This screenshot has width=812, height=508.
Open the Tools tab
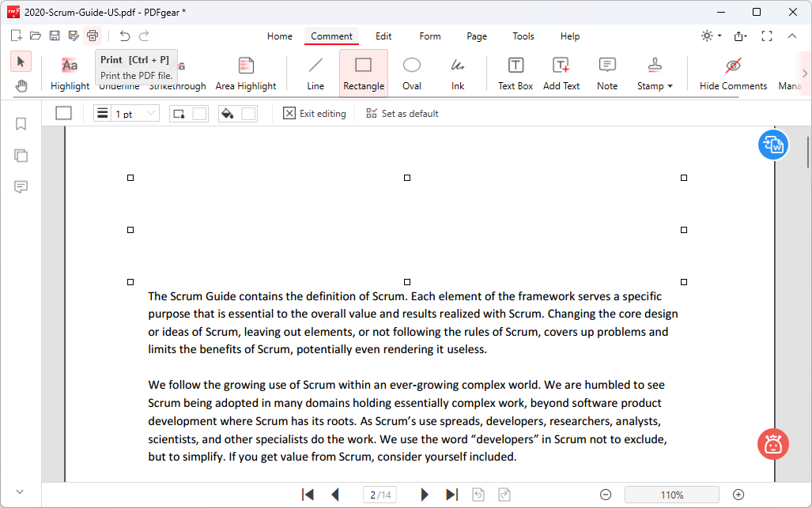523,36
